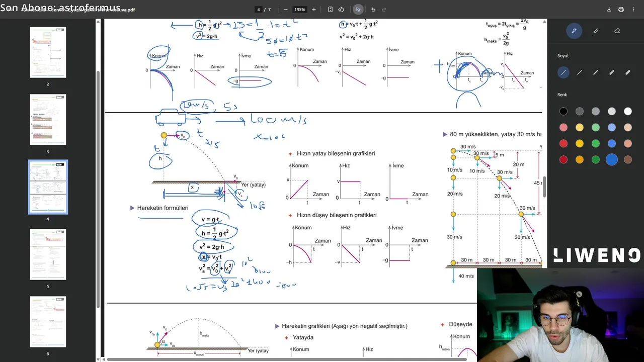
Task: Choose the thinnest brush size
Action: (x=563, y=72)
